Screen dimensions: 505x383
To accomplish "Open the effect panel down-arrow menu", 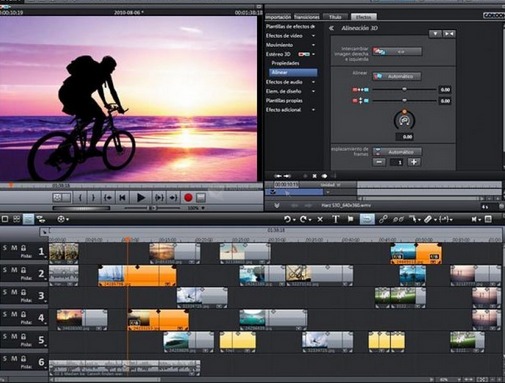I will pos(435,34).
